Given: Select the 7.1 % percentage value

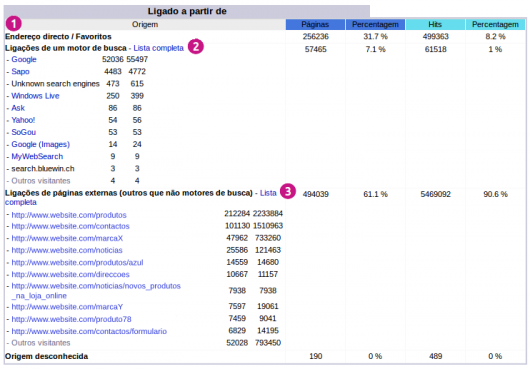Looking at the screenshot, I should click(375, 49).
